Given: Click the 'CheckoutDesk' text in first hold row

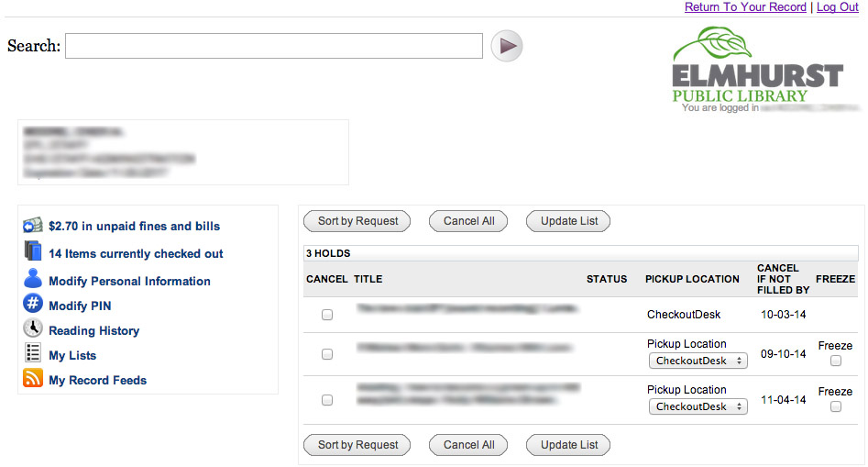Looking at the screenshot, I should pyautogui.click(x=684, y=315).
